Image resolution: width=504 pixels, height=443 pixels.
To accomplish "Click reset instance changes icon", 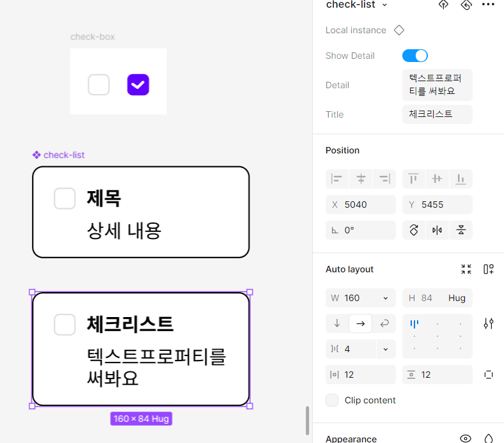I will tap(466, 4).
